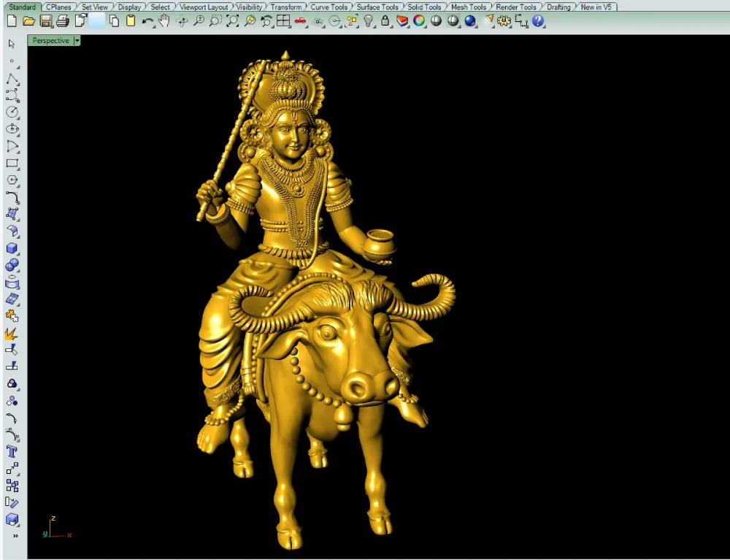Click the Render blue sphere icon
The height and width of the screenshot is (560, 730).
click(470, 21)
